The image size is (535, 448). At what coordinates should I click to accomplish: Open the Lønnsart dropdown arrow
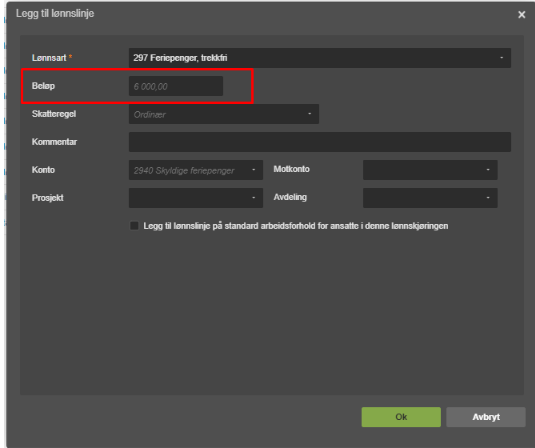click(x=502, y=58)
